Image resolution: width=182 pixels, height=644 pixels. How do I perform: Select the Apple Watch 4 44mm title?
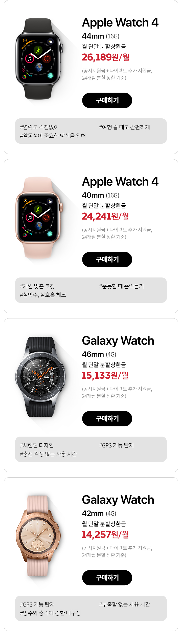(120, 23)
